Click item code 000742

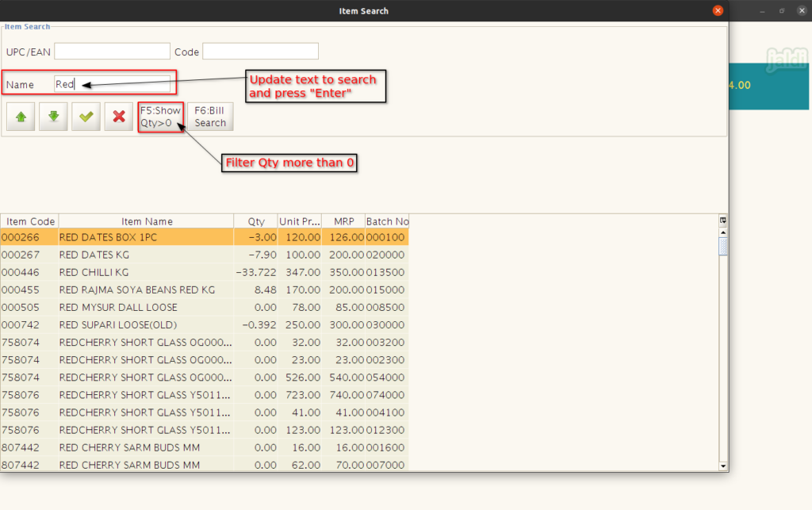click(20, 325)
